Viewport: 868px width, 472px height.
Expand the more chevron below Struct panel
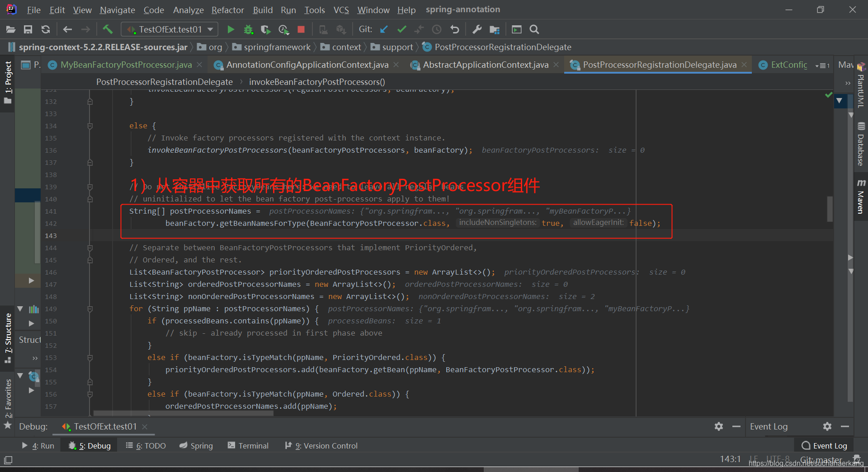35,358
